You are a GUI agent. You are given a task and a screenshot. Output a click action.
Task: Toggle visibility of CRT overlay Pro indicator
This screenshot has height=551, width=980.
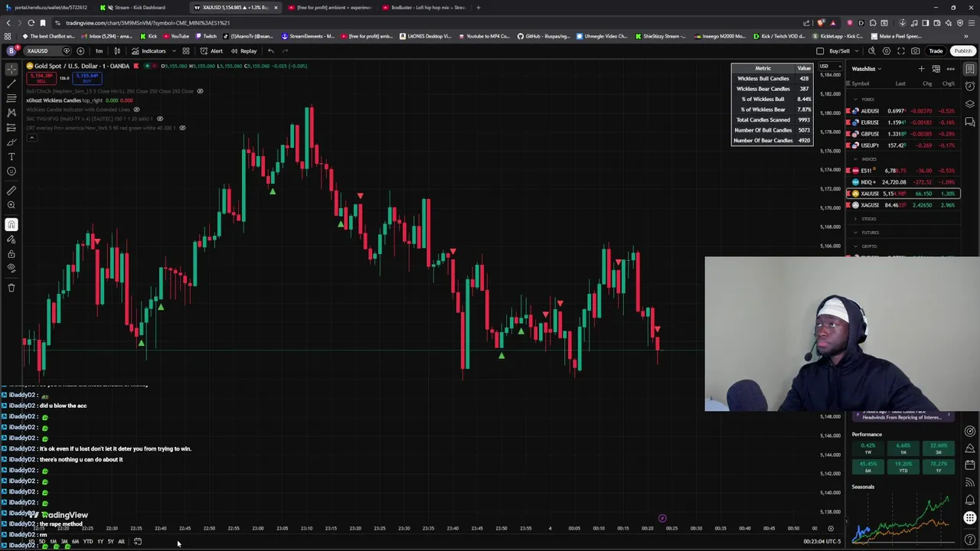pos(182,128)
